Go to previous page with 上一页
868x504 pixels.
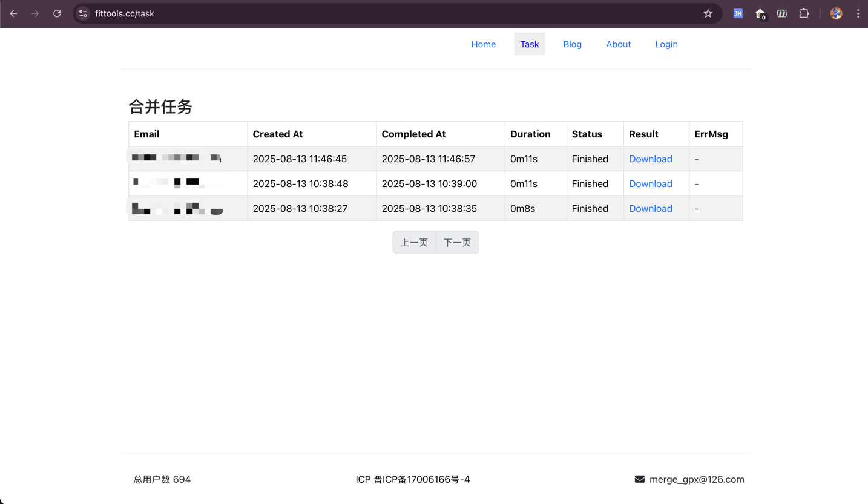click(414, 243)
